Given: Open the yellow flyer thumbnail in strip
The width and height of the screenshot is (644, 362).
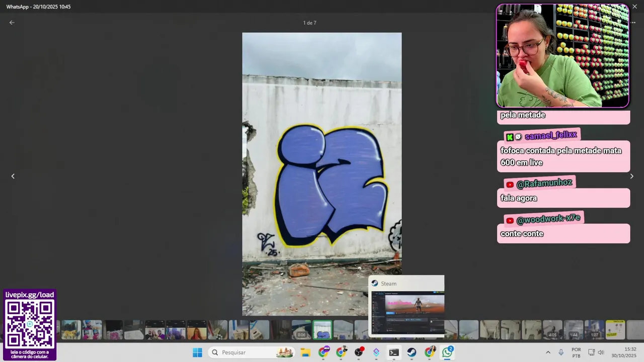Looking at the screenshot, I should 615,330.
